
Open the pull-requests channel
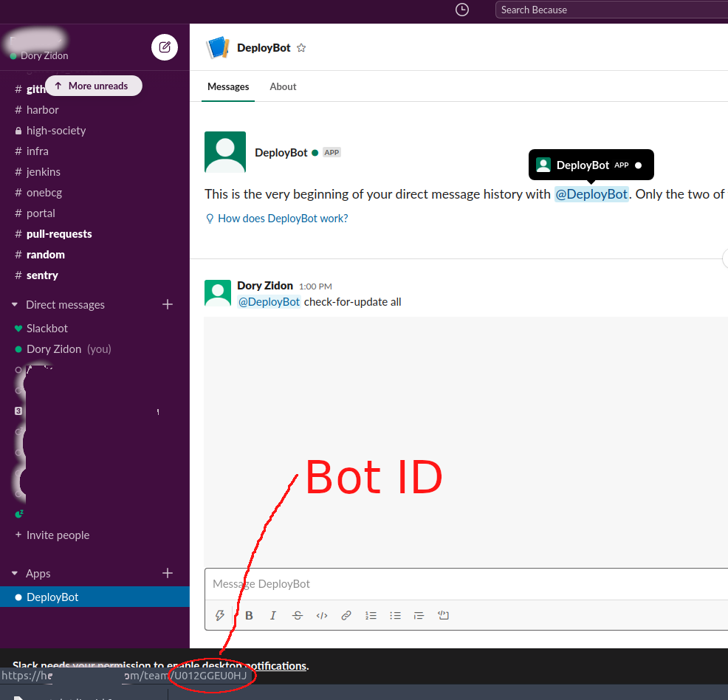click(95, 234)
